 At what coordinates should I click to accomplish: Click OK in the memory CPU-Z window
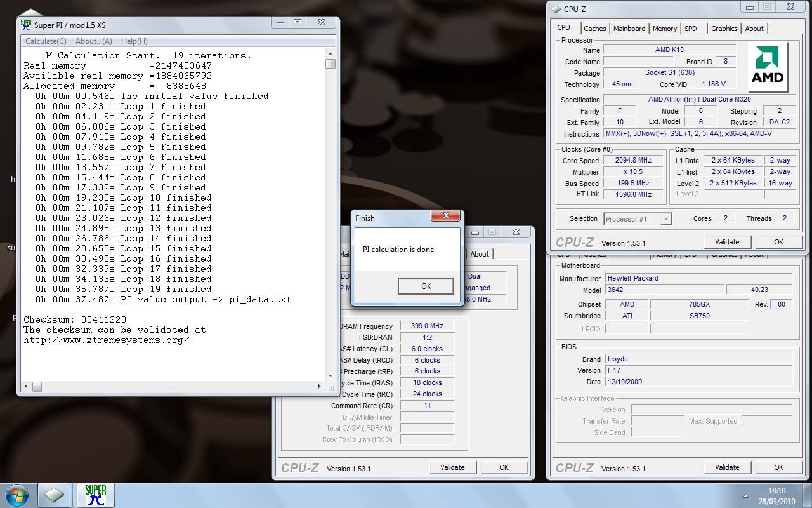point(504,467)
